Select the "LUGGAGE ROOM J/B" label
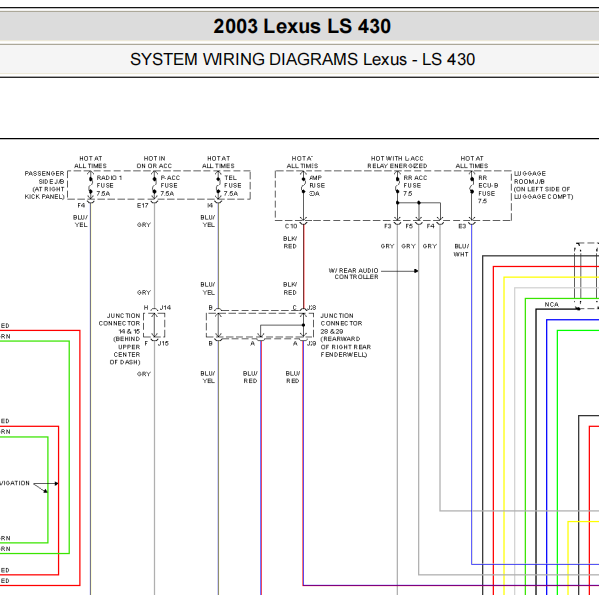Screen dimensions: 599x595 coord(543,185)
